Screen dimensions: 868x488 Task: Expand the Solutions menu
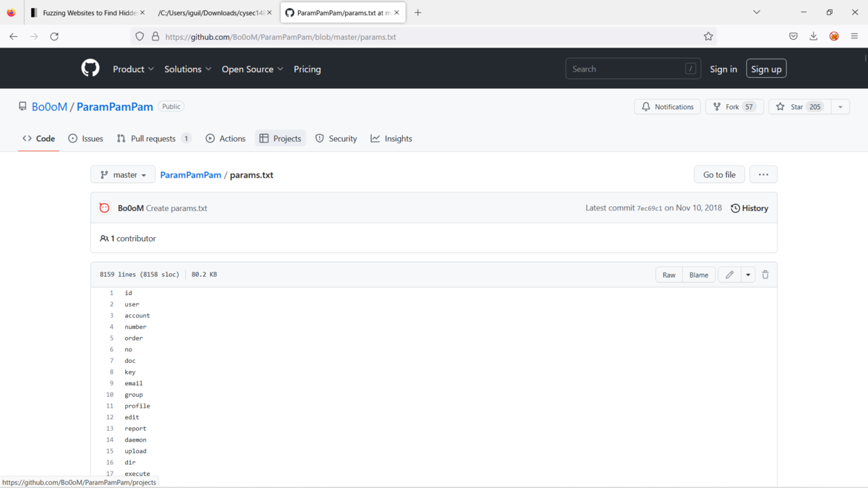(187, 69)
